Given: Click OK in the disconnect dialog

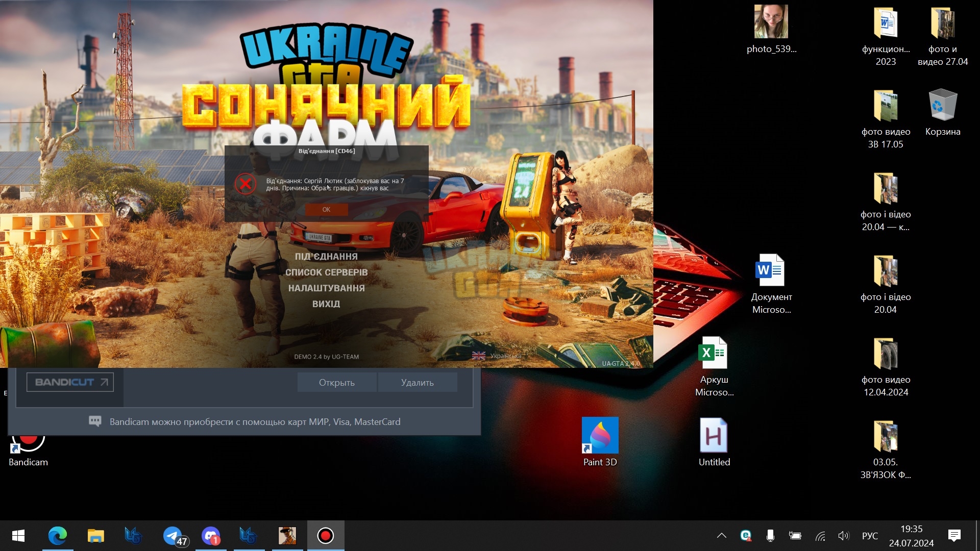Looking at the screenshot, I should tap(326, 210).
